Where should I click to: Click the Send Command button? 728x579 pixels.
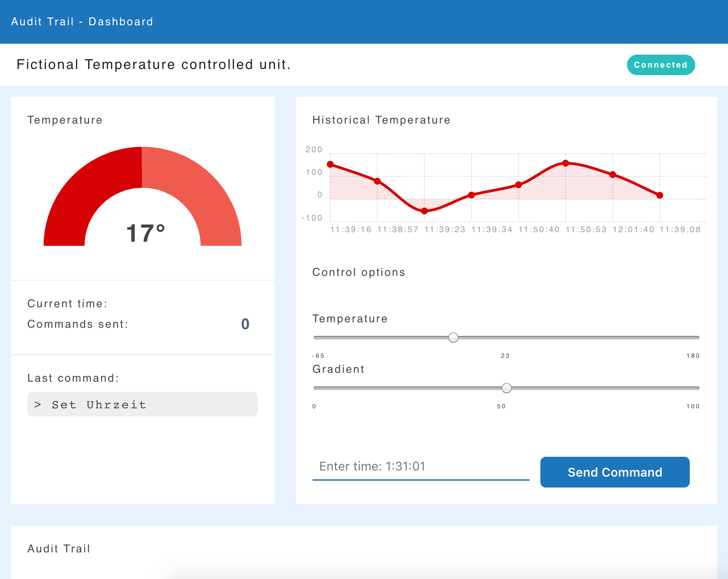pyautogui.click(x=615, y=472)
